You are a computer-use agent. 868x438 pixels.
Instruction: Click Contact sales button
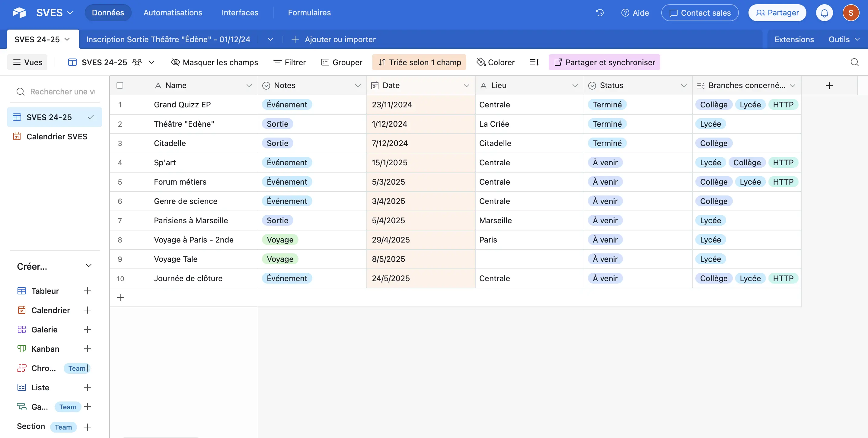700,13
